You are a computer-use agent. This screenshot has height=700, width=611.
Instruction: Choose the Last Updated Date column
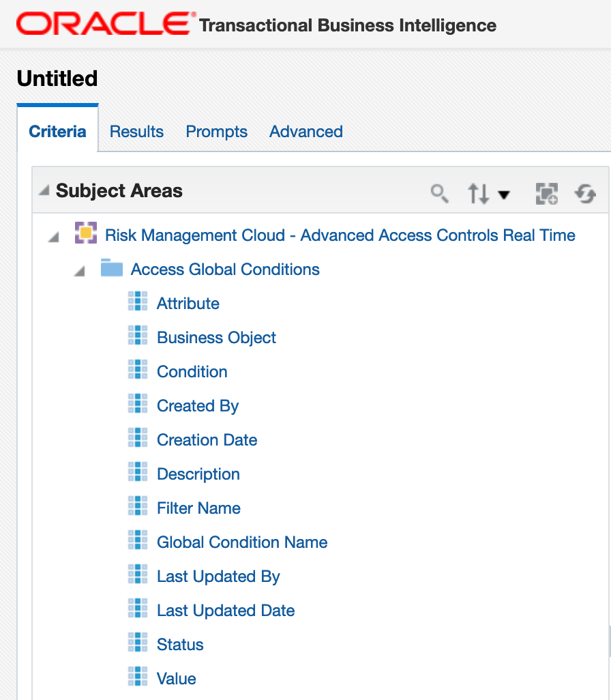click(226, 611)
